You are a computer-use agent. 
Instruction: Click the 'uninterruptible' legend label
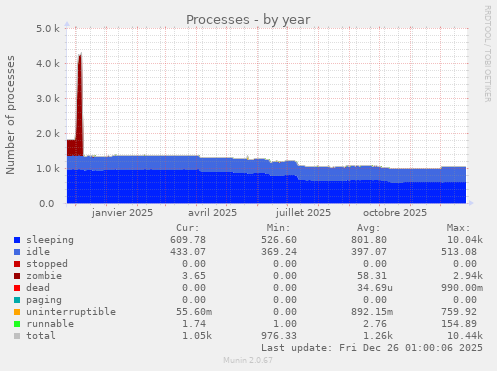71,312
